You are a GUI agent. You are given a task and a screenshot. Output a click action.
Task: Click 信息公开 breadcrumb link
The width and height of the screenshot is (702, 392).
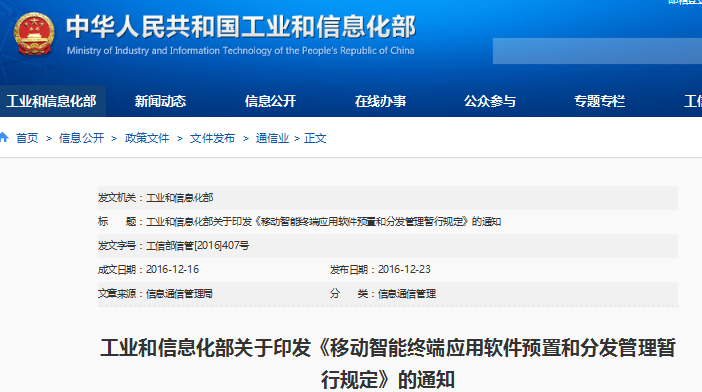click(x=81, y=138)
